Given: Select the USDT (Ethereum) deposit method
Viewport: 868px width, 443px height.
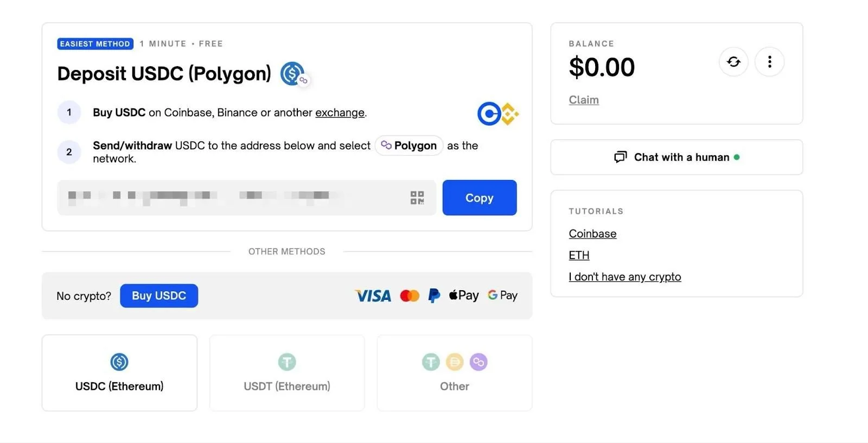Looking at the screenshot, I should coord(287,373).
